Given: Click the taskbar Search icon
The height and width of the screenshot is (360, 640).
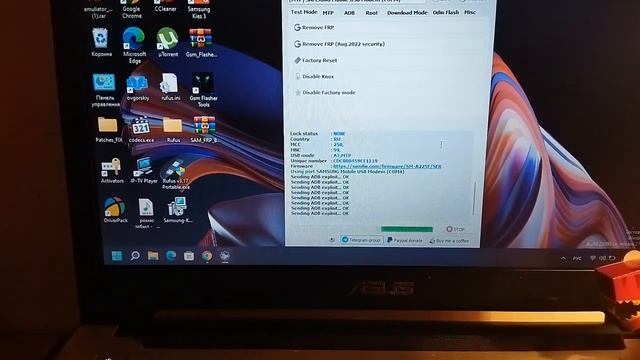Looking at the screenshot, I should click(x=135, y=256).
